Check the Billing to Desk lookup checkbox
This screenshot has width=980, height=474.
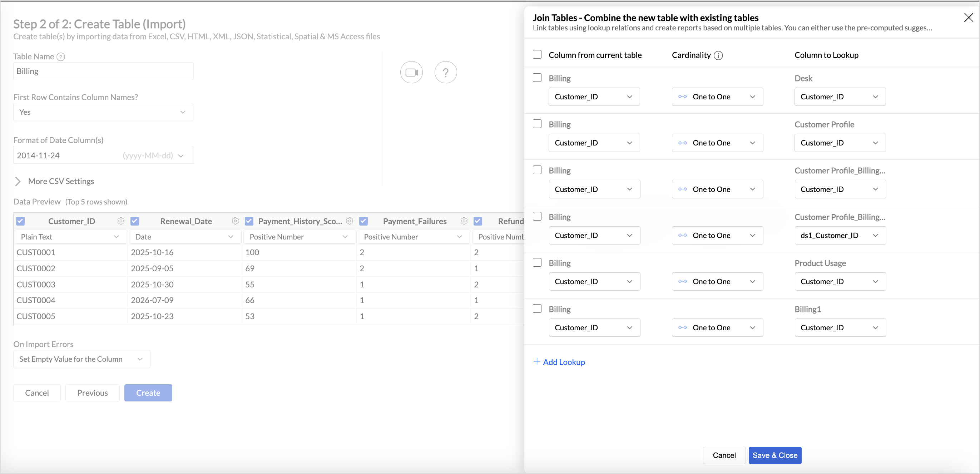click(537, 78)
